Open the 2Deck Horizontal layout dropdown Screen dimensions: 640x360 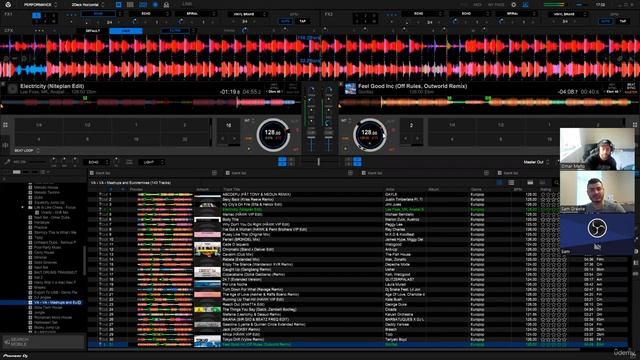point(87,4)
